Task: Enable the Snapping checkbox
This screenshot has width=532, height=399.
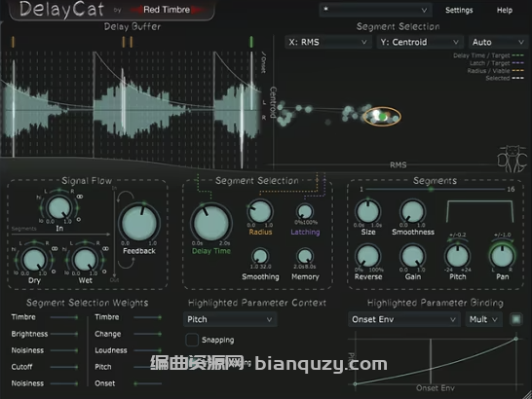Action: (192, 340)
